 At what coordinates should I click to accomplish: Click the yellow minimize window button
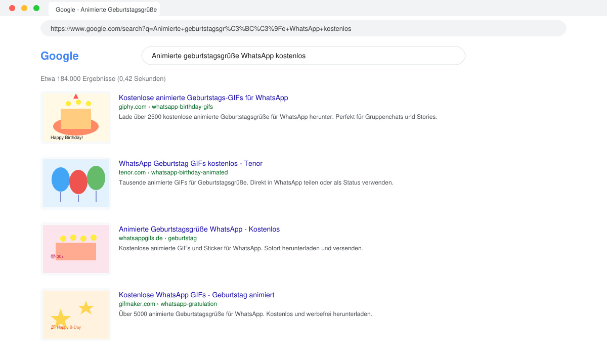(x=24, y=8)
